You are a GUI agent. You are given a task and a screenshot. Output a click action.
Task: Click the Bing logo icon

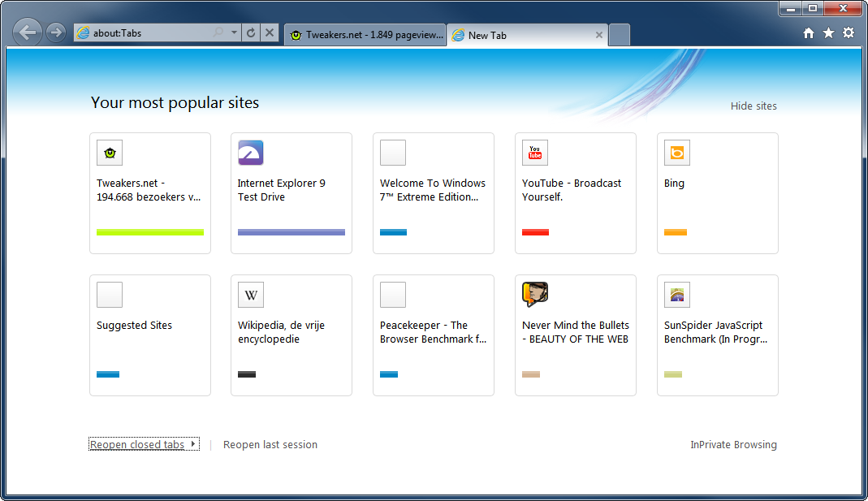677,153
